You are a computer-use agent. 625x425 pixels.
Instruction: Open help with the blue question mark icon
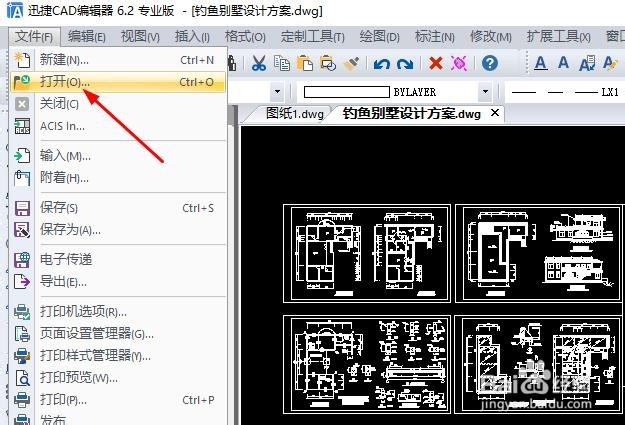(x=490, y=63)
